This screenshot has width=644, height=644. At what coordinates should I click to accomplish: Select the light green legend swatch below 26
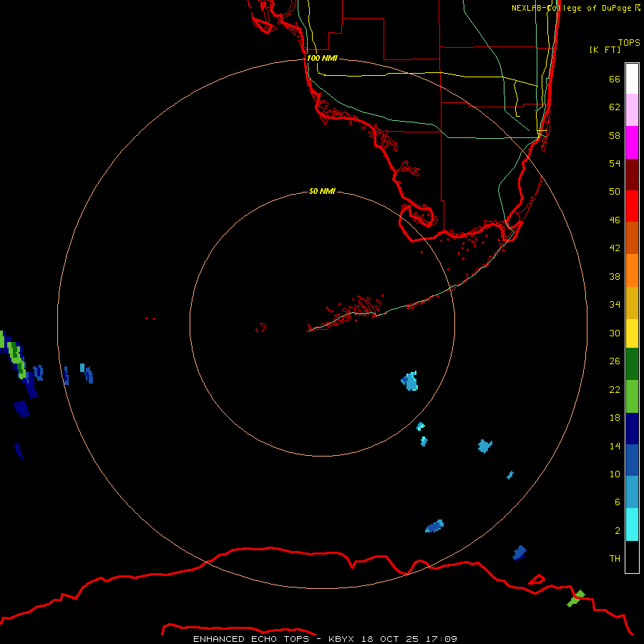pos(632,396)
